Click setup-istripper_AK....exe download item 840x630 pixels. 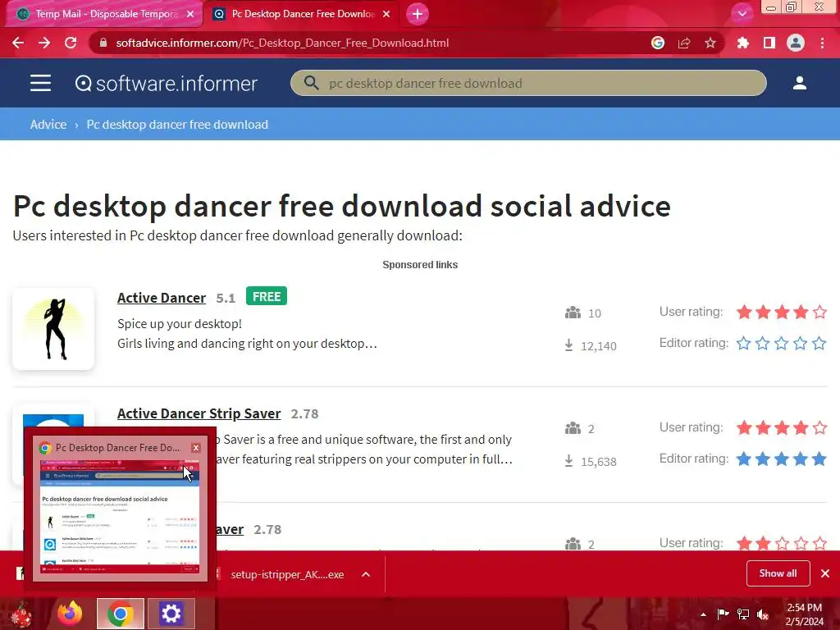tap(287, 574)
